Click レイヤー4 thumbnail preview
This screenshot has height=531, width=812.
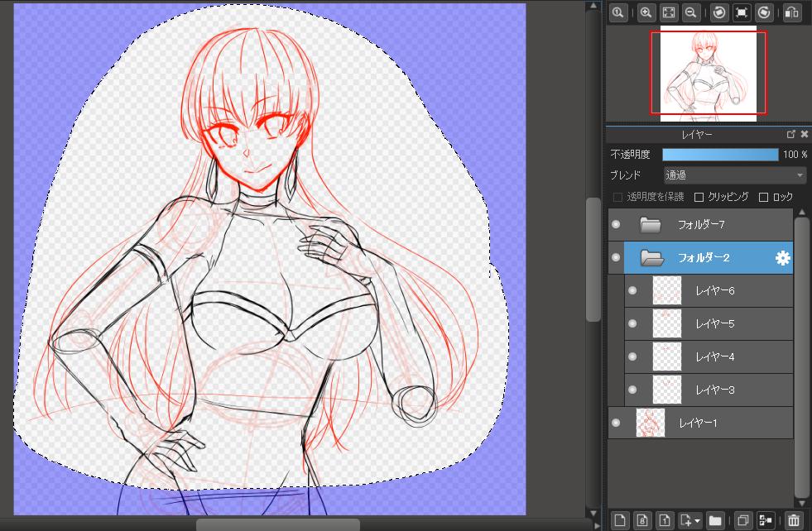[x=667, y=356]
